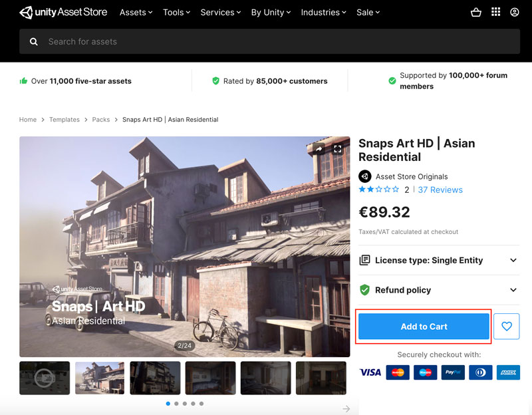532x415 pixels.
Task: Click the fifth carousel page dot
Action: click(x=201, y=404)
